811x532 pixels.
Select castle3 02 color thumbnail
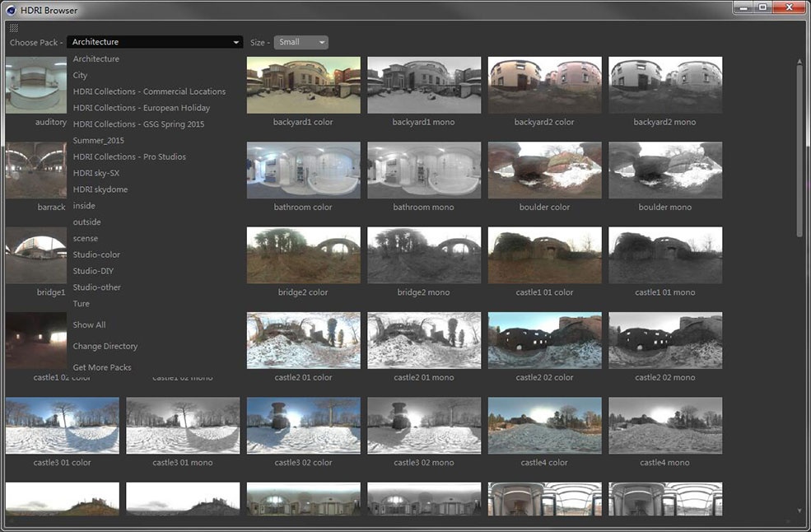click(304, 426)
